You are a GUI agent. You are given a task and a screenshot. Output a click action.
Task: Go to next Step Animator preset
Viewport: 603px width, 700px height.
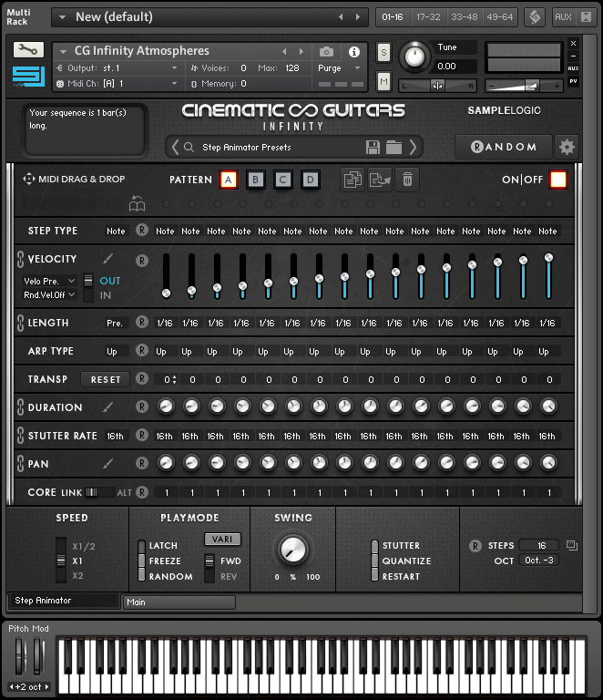[x=413, y=147]
